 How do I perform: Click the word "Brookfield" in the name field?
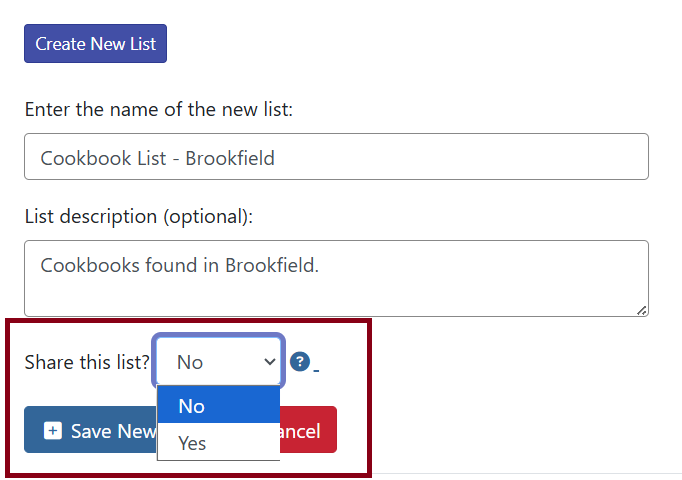[230, 158]
